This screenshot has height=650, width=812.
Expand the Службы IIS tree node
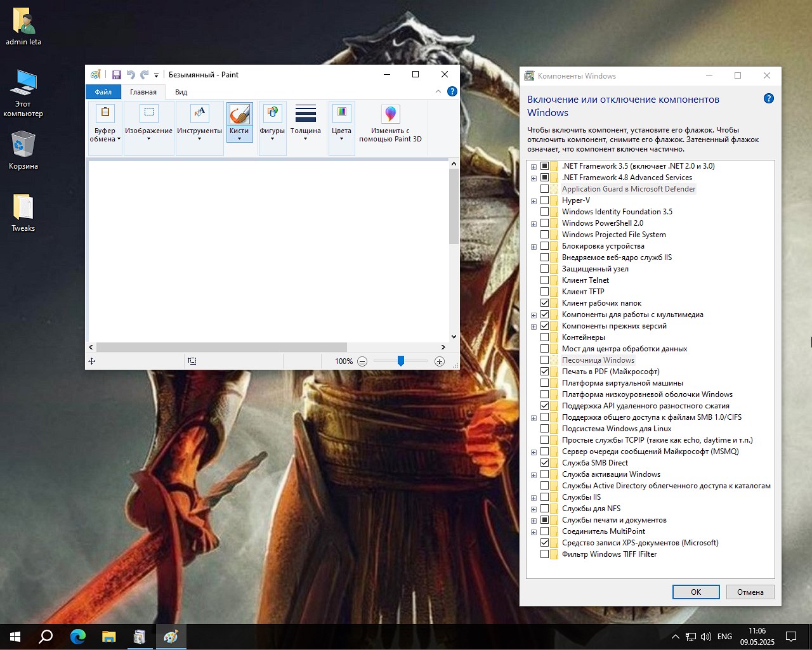534,498
